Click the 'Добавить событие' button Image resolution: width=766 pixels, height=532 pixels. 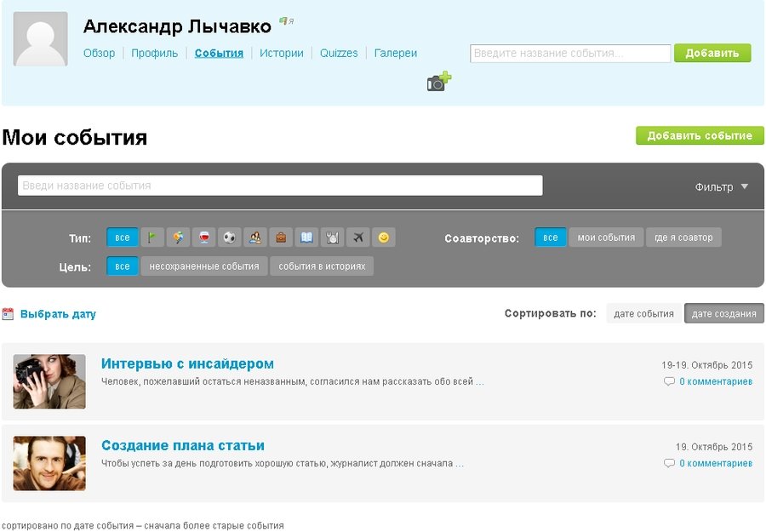[700, 135]
